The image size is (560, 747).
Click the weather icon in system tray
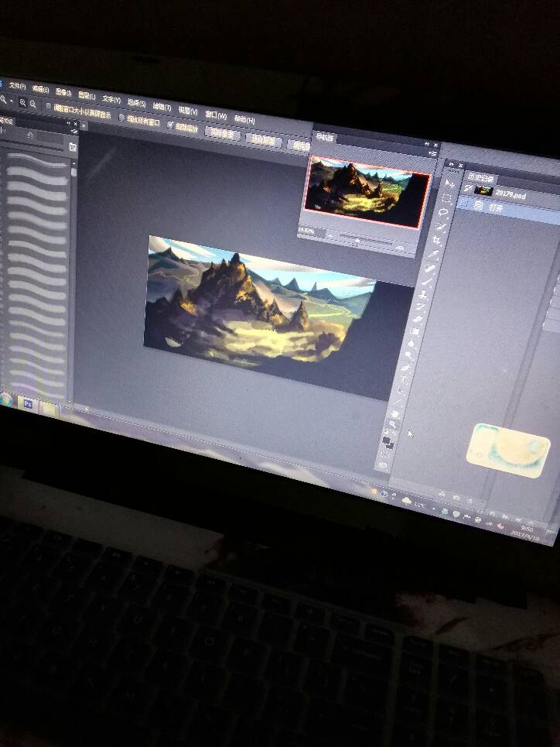[x=407, y=500]
